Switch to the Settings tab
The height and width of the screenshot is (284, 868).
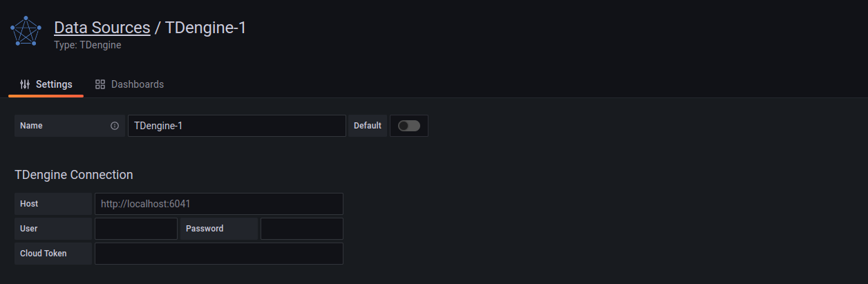pyautogui.click(x=46, y=84)
